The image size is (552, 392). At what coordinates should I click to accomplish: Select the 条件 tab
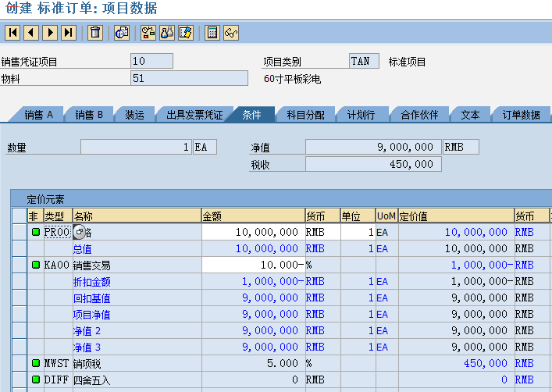(x=251, y=115)
